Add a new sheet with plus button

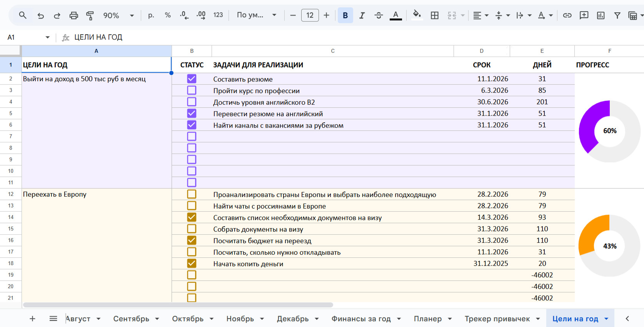click(33, 319)
